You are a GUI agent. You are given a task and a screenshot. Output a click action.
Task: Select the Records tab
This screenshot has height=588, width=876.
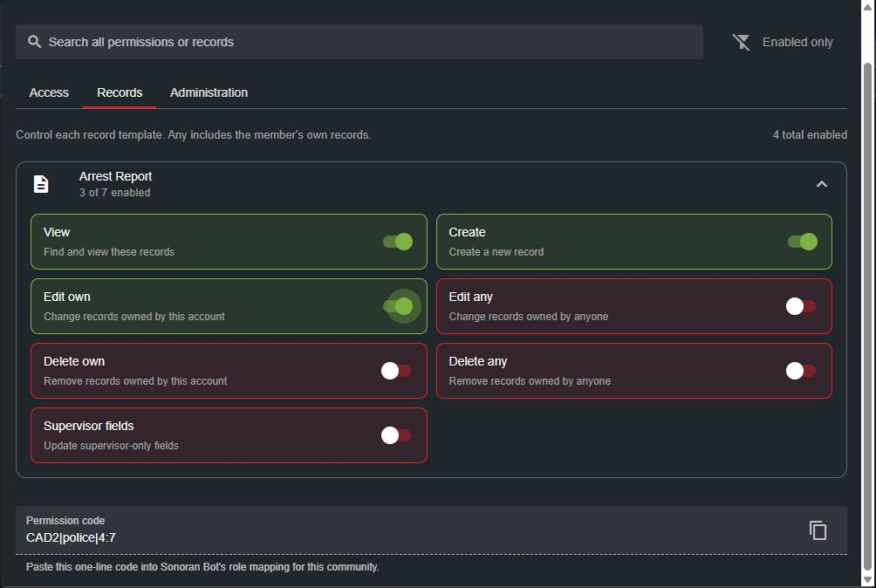[120, 92]
